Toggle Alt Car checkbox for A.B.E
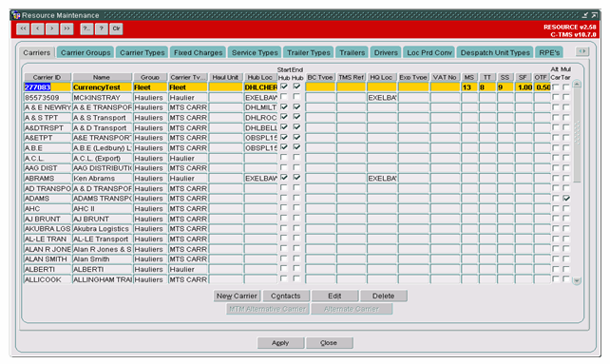Viewport: 610px width, 364px height. pos(556,147)
